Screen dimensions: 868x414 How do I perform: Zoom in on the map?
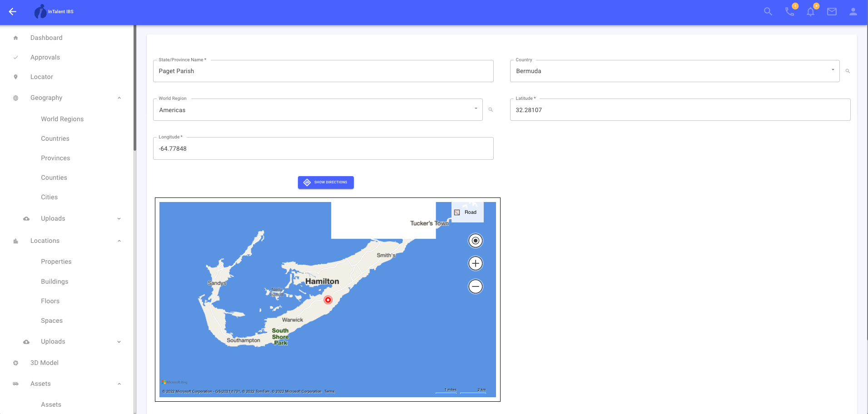[x=475, y=263]
